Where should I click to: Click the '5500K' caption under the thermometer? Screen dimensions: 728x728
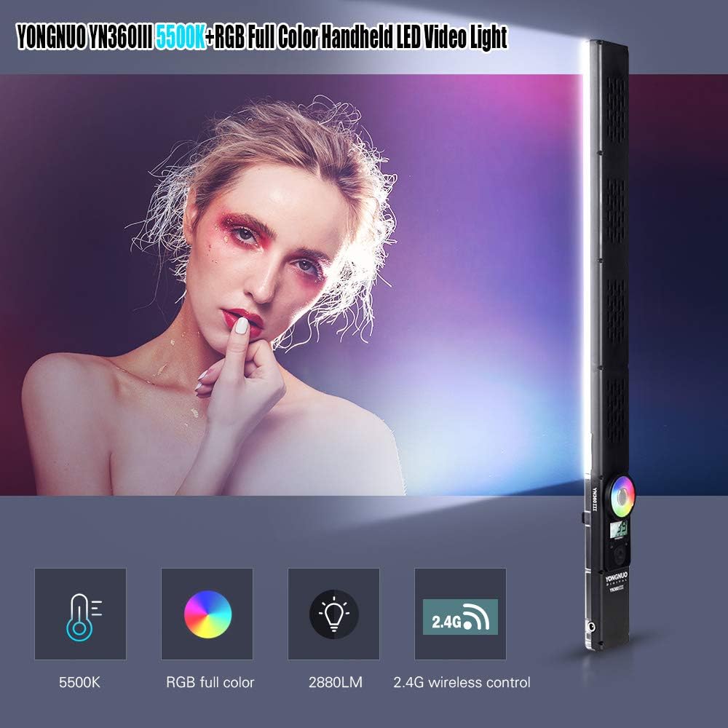click(79, 683)
